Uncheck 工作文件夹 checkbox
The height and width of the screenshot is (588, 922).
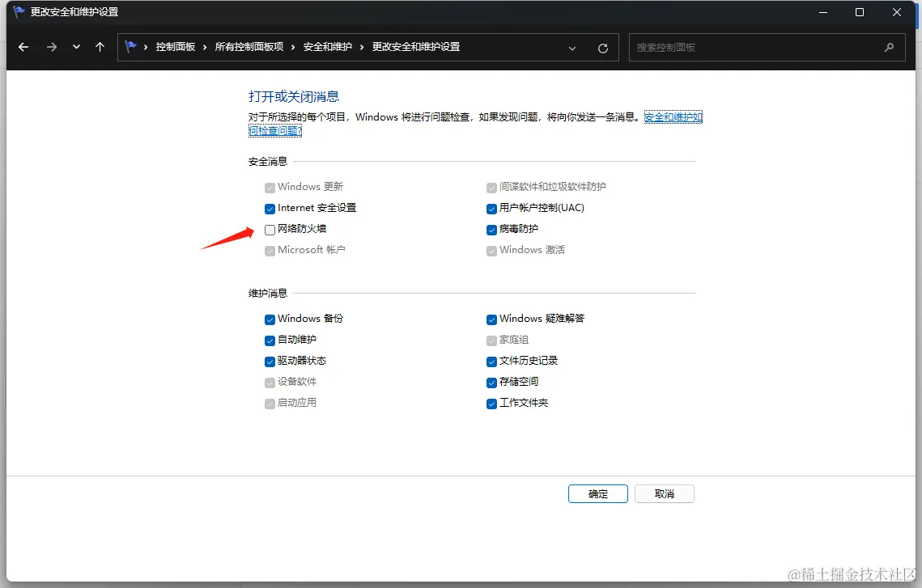click(491, 404)
